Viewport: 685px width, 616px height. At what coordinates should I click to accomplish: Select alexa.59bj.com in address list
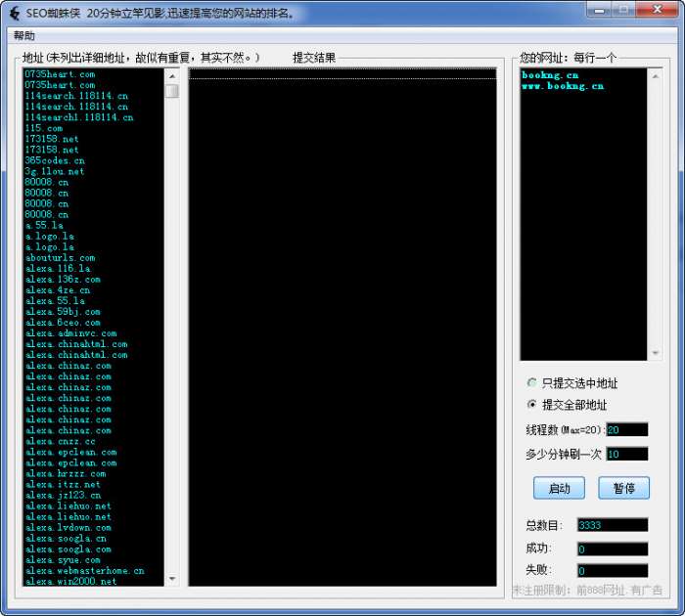63,312
